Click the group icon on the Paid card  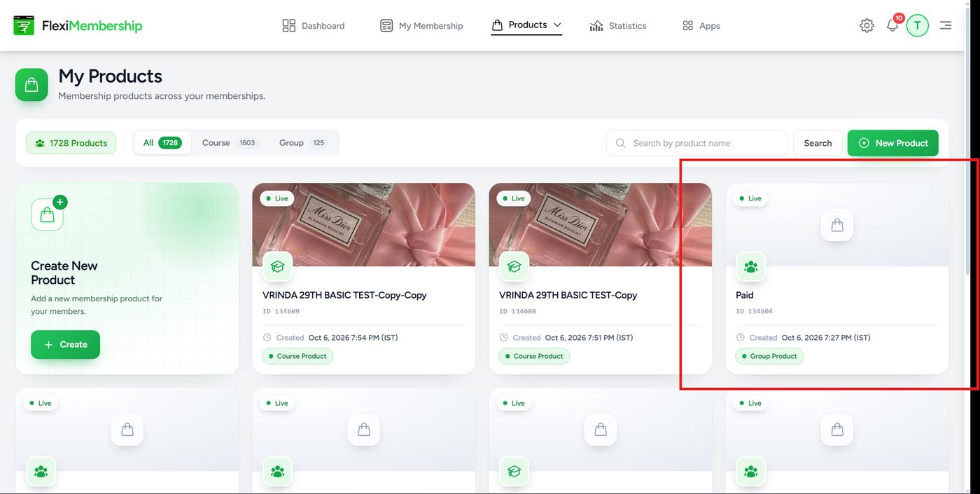pos(751,267)
